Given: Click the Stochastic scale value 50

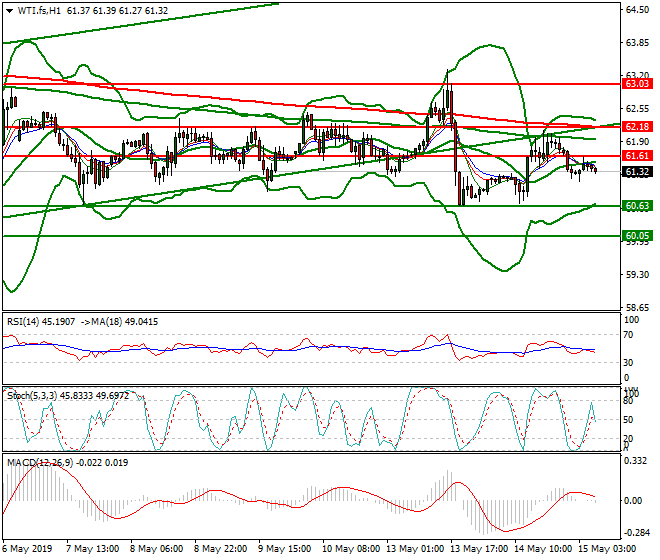Looking at the screenshot, I should click(628, 420).
